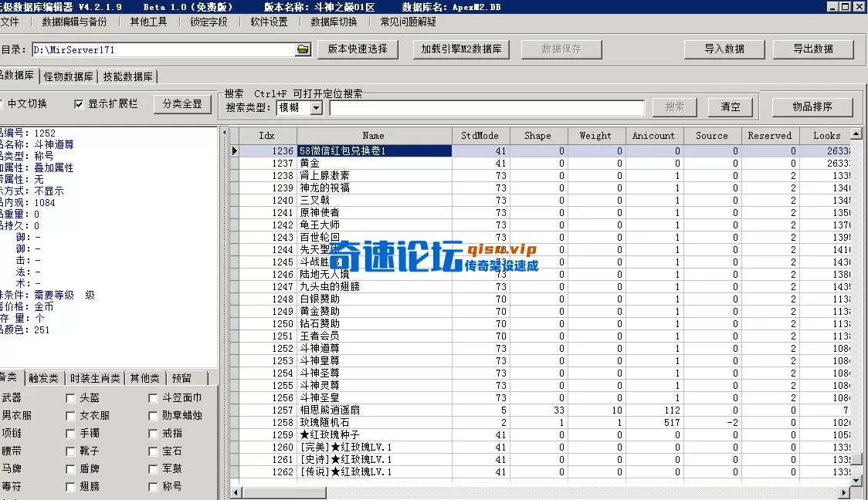
Task: Uncheck the 显示扩展栏 checkbox
Action: coord(79,104)
